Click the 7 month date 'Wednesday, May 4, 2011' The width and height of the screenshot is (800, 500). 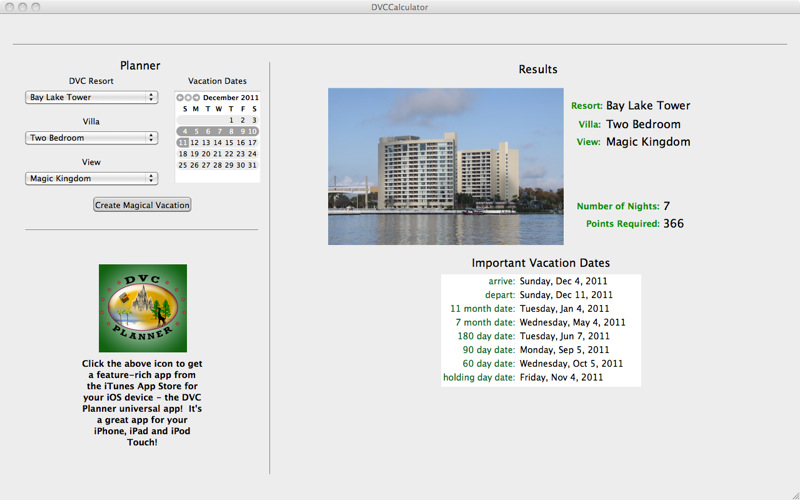572,322
